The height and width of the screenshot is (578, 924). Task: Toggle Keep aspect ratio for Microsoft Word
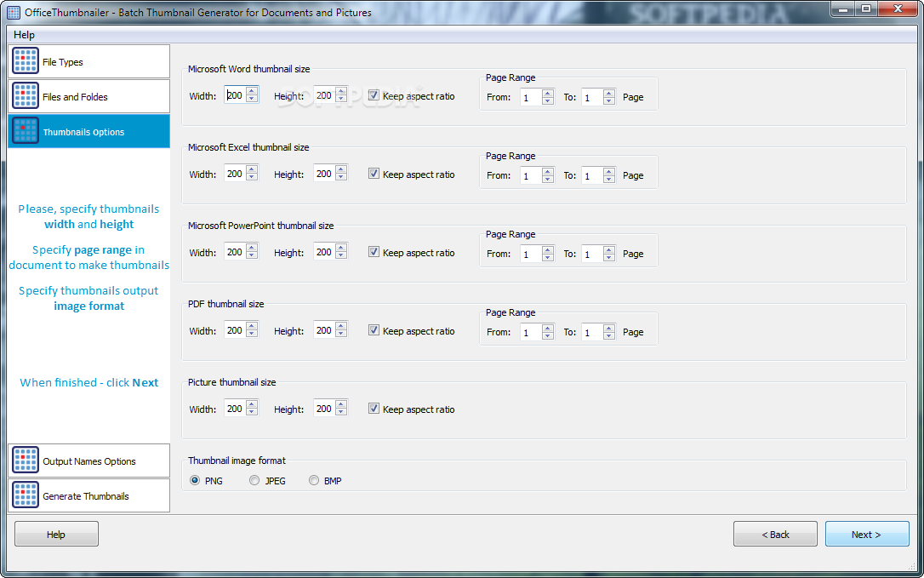coord(374,95)
